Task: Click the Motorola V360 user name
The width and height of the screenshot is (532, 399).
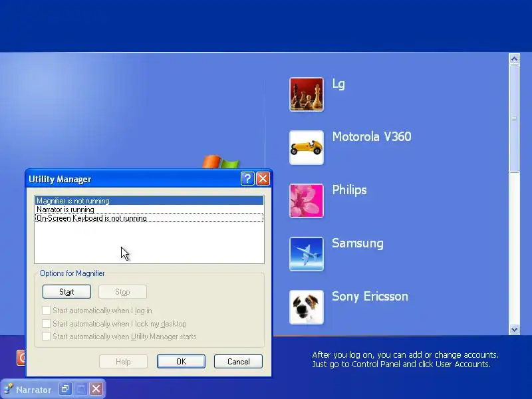Action: [x=372, y=136]
